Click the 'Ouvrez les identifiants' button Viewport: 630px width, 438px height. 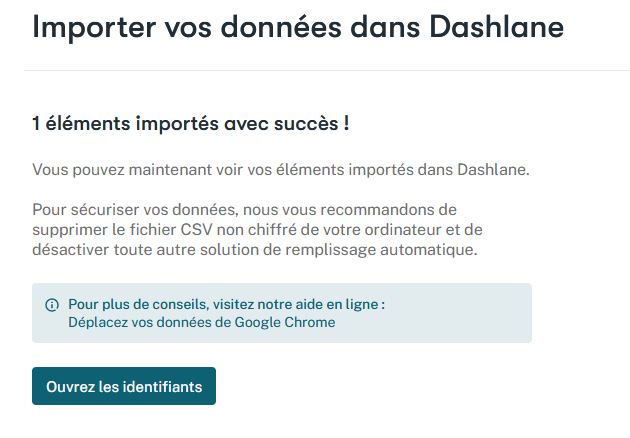124,386
